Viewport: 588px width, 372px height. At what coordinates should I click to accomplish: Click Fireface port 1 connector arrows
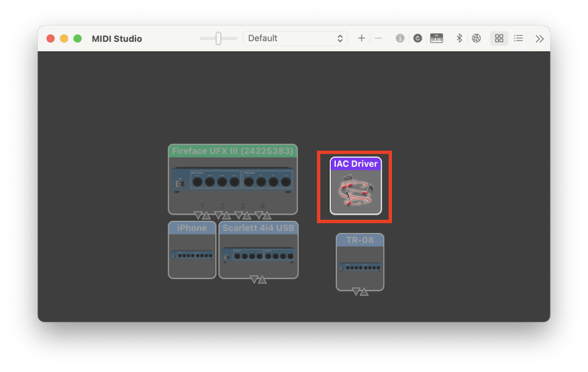pos(202,216)
